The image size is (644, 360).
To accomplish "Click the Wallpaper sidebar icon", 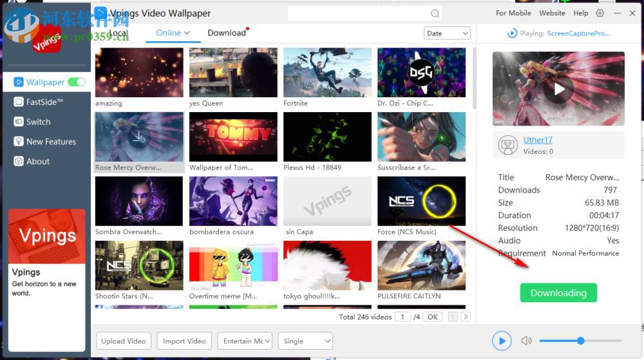I will 19,82.
